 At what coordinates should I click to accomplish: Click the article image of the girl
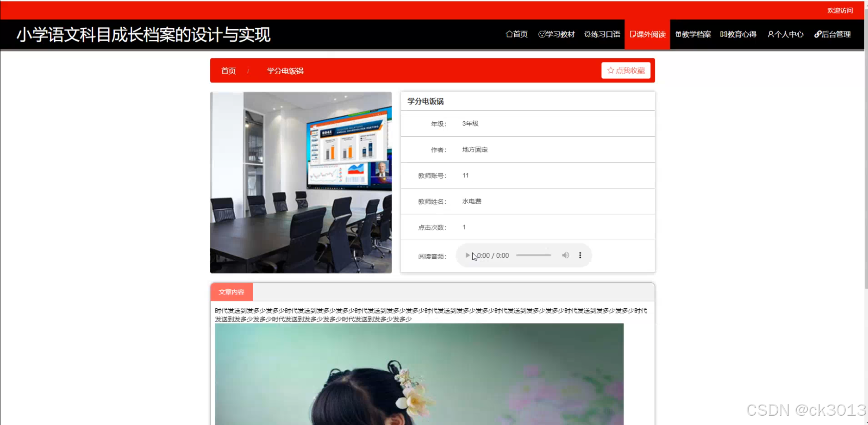point(419,374)
